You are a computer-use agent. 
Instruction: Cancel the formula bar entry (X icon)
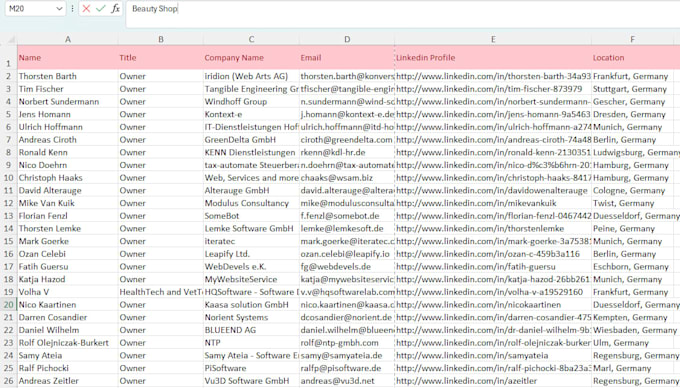pos(86,9)
